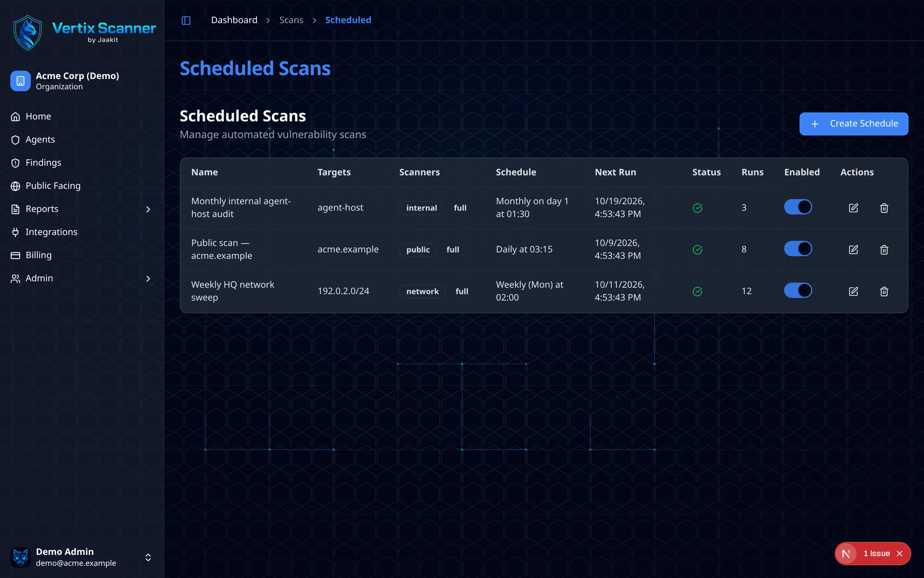Click status check icon for Monthly audit row

(697, 207)
